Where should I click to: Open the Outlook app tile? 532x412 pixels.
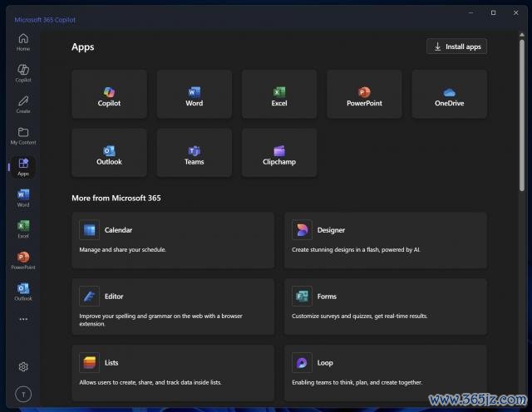pyautogui.click(x=109, y=153)
